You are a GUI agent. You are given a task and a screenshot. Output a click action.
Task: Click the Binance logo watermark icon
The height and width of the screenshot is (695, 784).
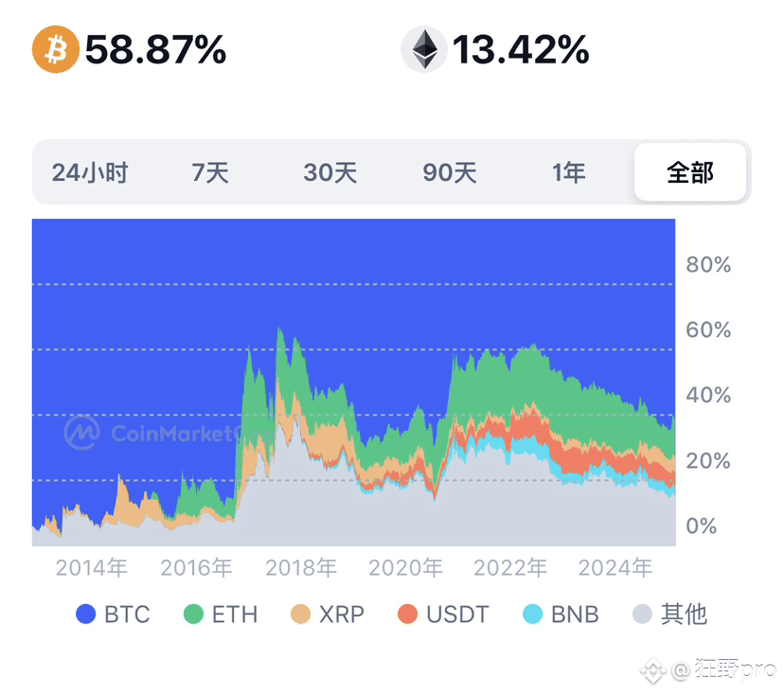(653, 670)
